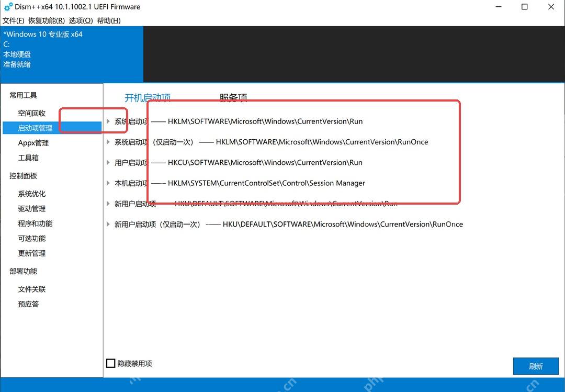Open 预应答 in the sidebar
The height and width of the screenshot is (392, 565).
[x=28, y=304]
